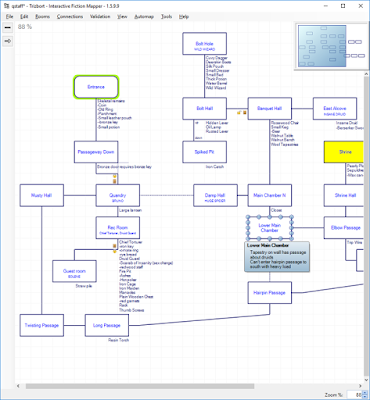370x400 pixels.
Task: Click the 'Wool Tapestries' item under Banquet Hall
Action: (x=284, y=145)
